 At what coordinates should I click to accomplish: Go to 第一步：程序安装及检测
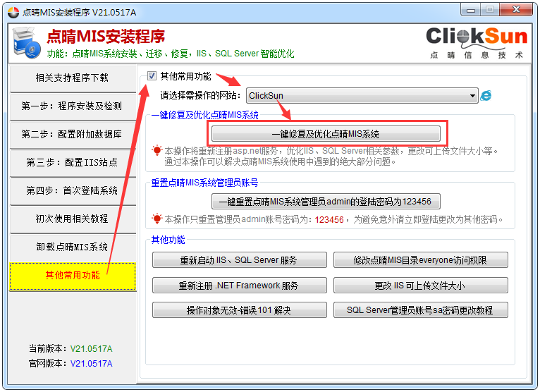[73, 106]
